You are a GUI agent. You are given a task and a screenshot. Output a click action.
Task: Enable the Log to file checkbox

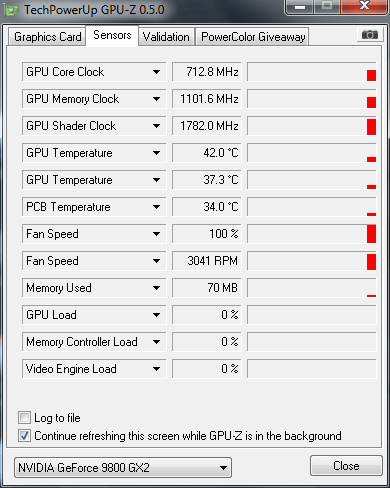(24, 417)
